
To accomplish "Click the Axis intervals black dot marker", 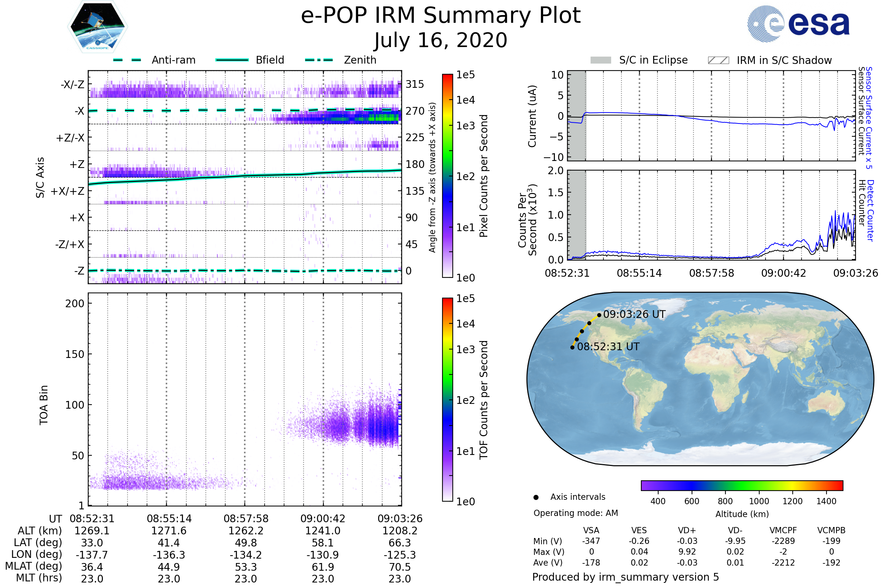I will coord(536,497).
